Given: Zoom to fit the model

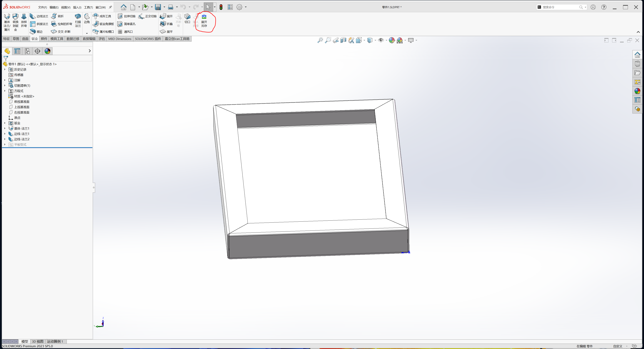Looking at the screenshot, I should pos(320,40).
